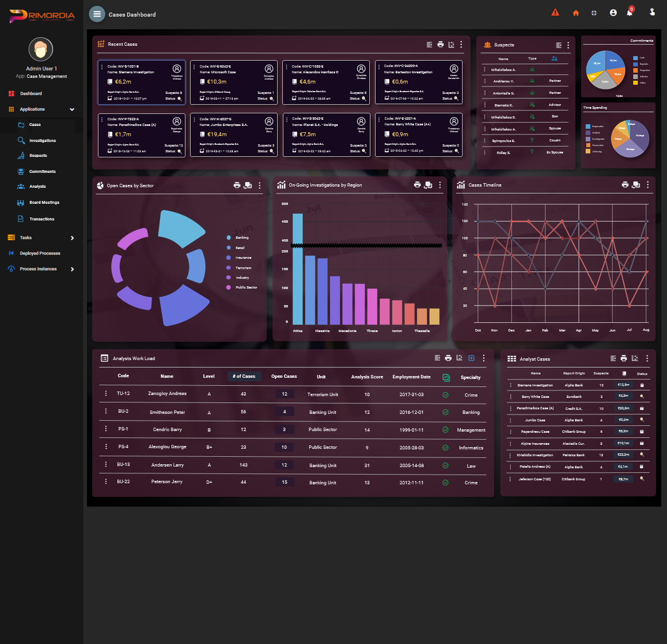Sort by the '# of Cases' column header
667x644 pixels.
pyautogui.click(x=244, y=377)
